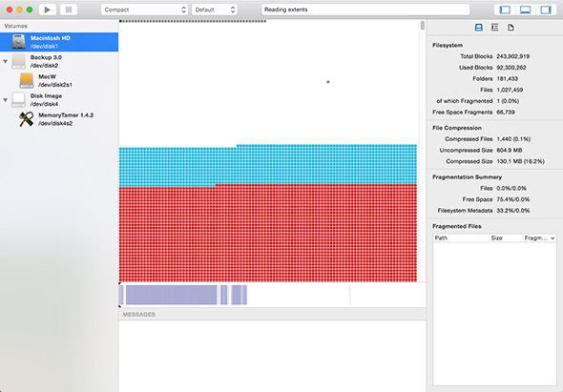The image size is (563, 392).
Task: Select Backup 3.0 disk
Action: click(x=59, y=61)
